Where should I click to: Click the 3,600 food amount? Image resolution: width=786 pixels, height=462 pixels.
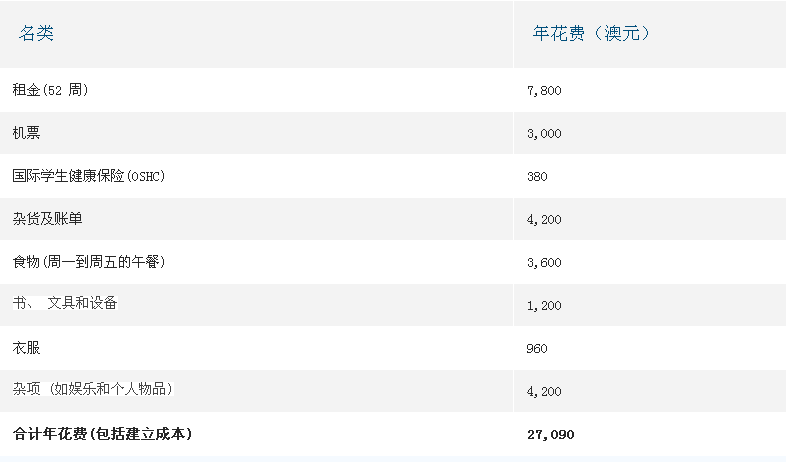click(544, 263)
